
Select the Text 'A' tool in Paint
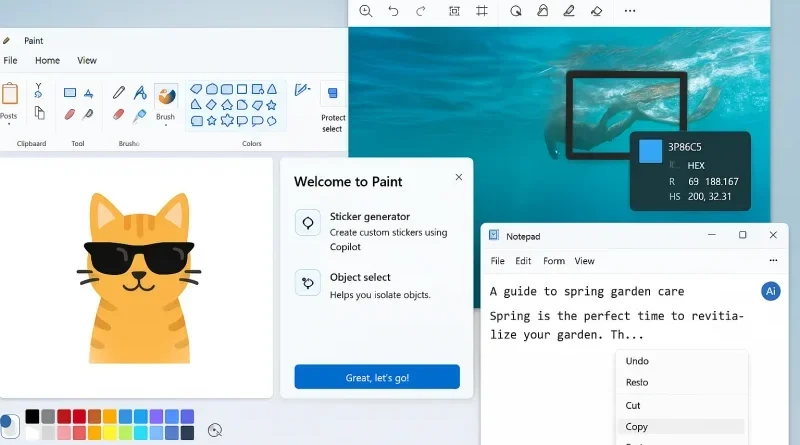[x=140, y=92]
